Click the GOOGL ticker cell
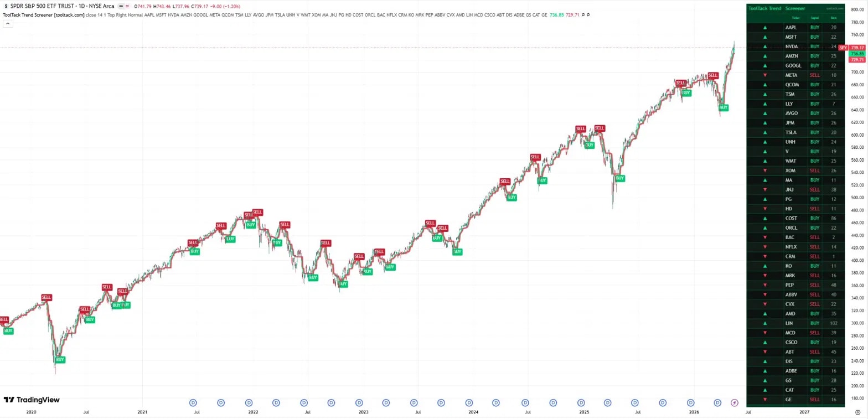This screenshot has height=419, width=868. click(x=793, y=65)
